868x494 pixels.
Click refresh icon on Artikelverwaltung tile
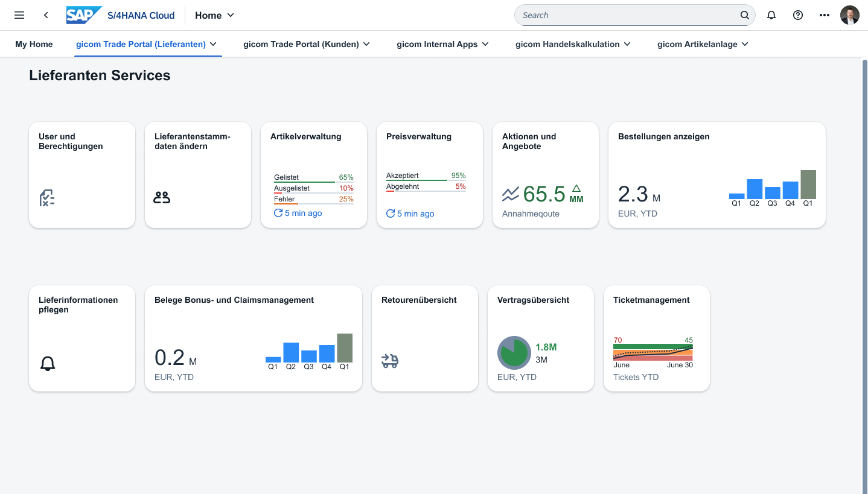pyautogui.click(x=278, y=213)
